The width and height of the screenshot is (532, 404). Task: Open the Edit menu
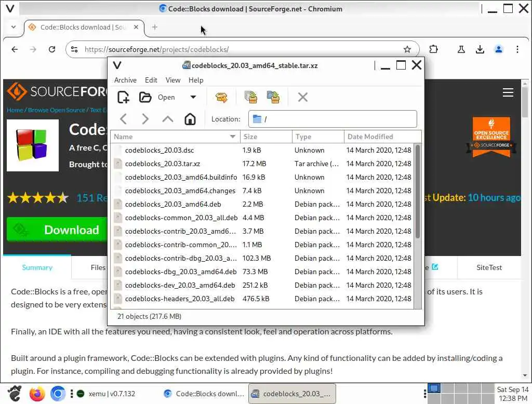click(x=151, y=80)
